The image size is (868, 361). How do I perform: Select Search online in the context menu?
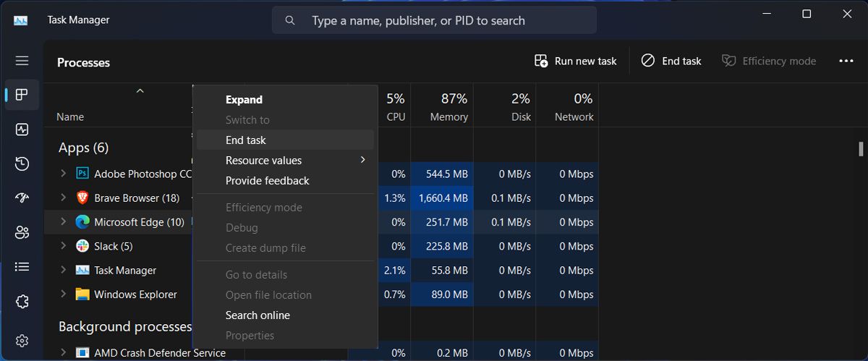click(285, 315)
